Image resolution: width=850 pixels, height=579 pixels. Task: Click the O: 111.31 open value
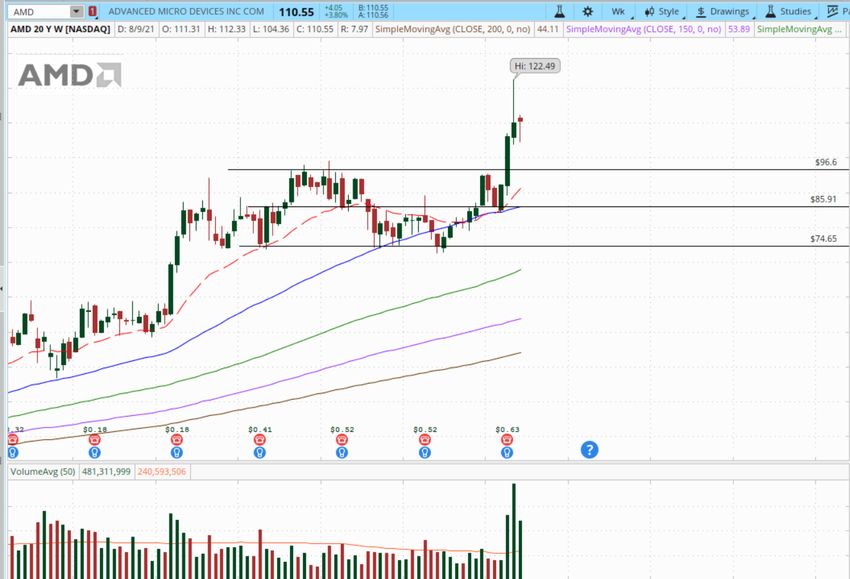pyautogui.click(x=181, y=29)
